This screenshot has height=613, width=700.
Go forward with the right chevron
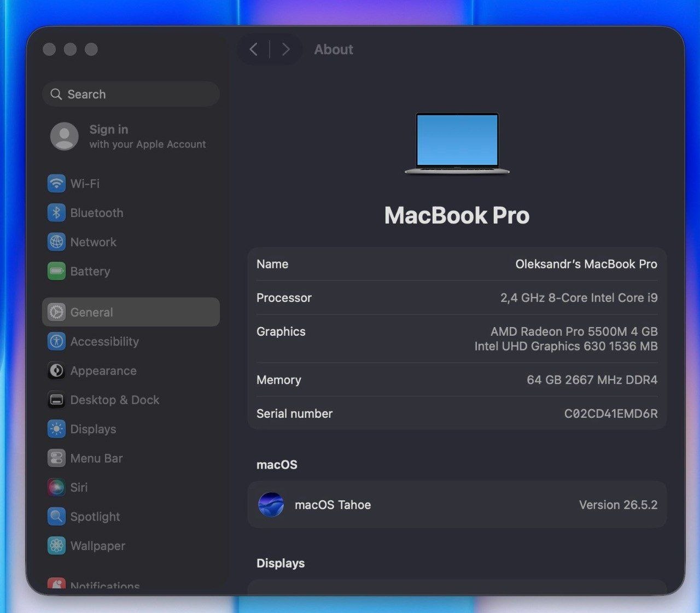[x=286, y=49]
